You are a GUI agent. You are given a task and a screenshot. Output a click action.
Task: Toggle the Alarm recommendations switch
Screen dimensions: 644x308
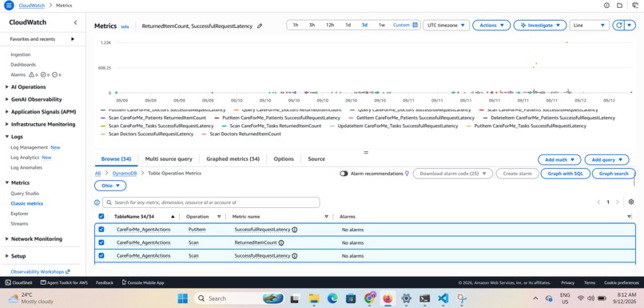point(344,174)
